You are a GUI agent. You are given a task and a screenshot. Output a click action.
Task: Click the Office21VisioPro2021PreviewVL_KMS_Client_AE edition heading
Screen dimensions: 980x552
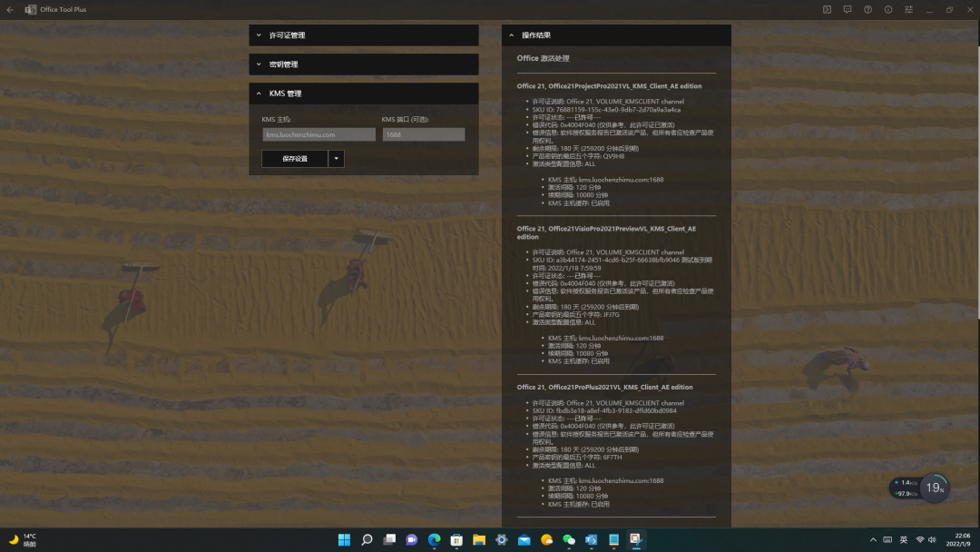pyautogui.click(x=606, y=232)
